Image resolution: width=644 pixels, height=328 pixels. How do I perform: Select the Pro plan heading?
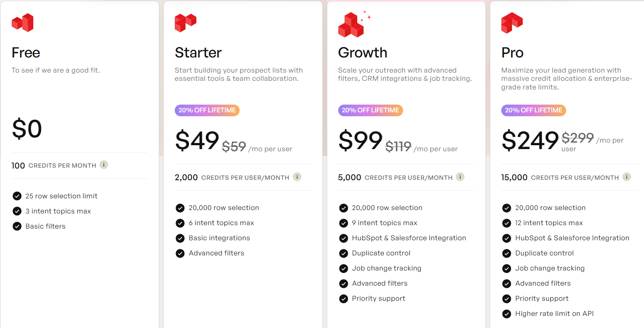click(512, 52)
